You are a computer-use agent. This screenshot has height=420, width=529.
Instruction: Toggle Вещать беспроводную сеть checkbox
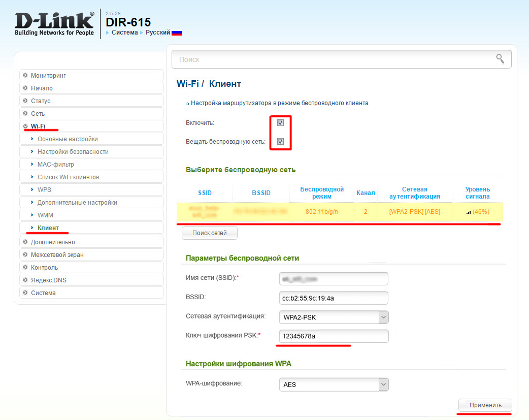(x=280, y=142)
